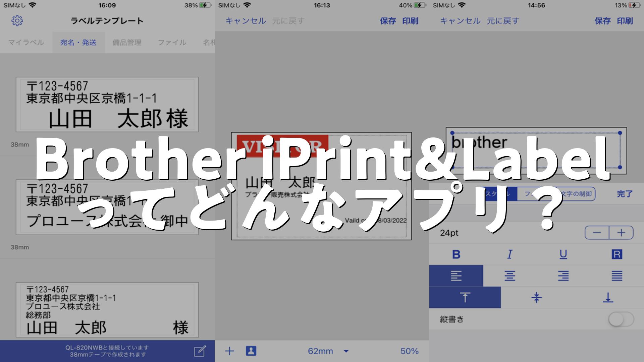Viewport: 644px width, 362px height.
Task: Choose the 総務部 address label template
Action: (107, 310)
